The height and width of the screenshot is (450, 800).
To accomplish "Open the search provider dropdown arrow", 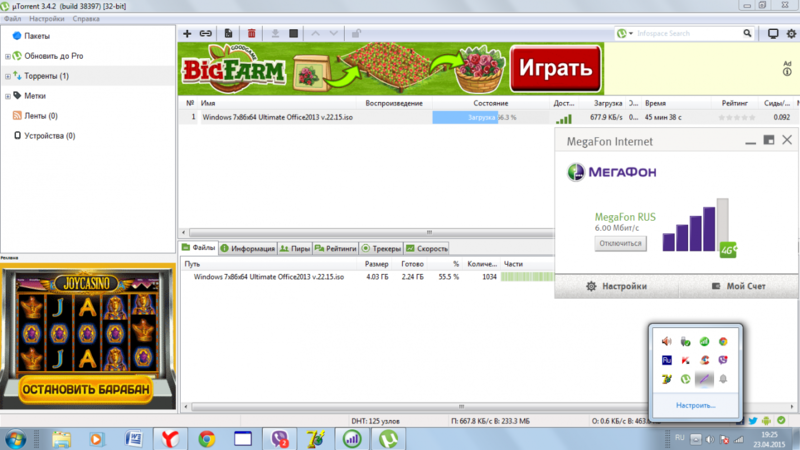I will click(x=631, y=34).
